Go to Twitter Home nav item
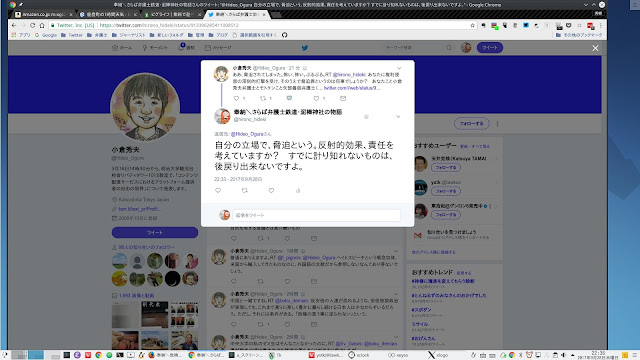Screen dimensions: 640x360 (x=122, y=48)
